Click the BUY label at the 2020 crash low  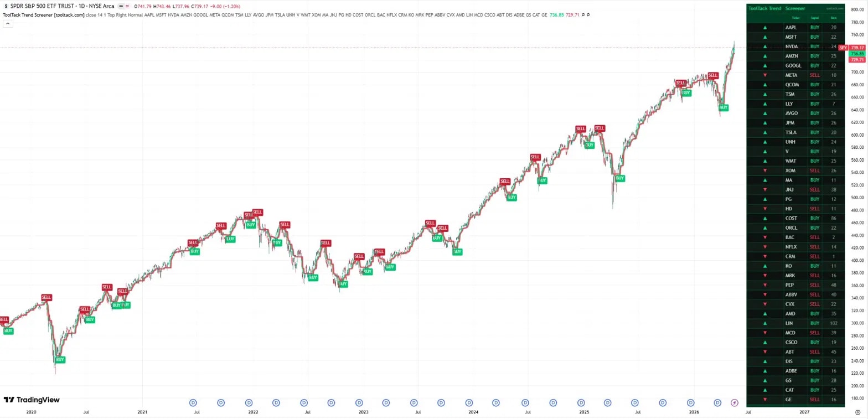[60, 360]
